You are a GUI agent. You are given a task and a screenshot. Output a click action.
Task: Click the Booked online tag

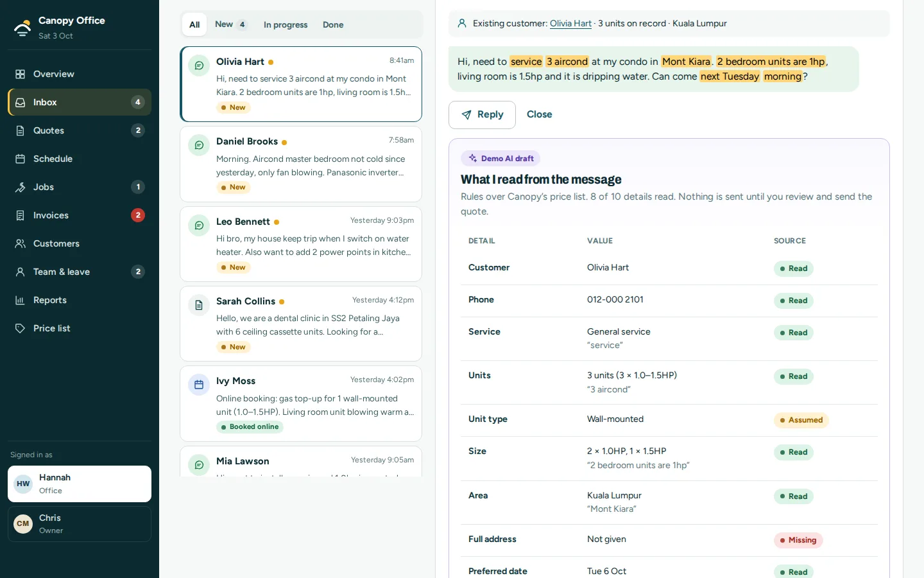[250, 427]
